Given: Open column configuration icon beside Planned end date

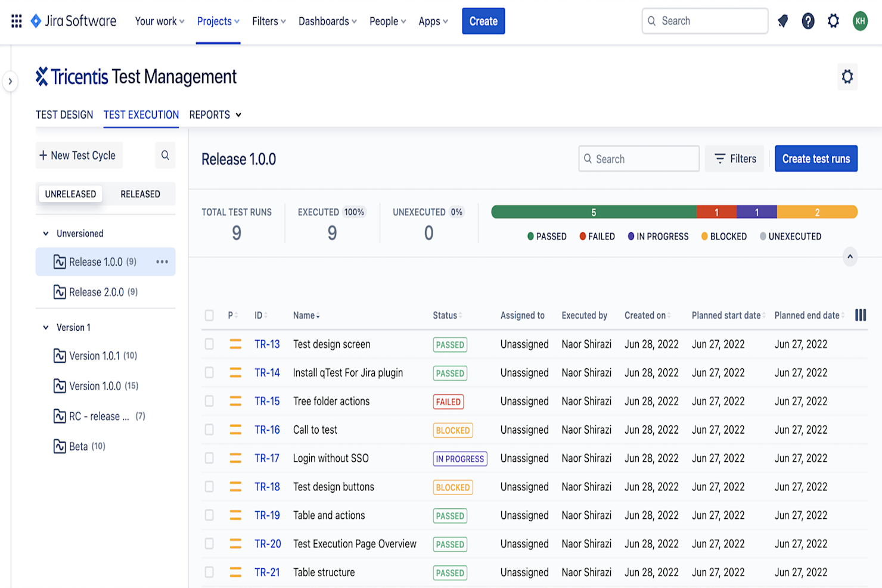Looking at the screenshot, I should pyautogui.click(x=860, y=315).
